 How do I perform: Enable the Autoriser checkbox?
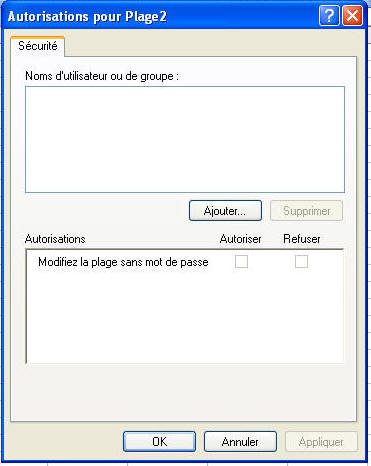241,262
